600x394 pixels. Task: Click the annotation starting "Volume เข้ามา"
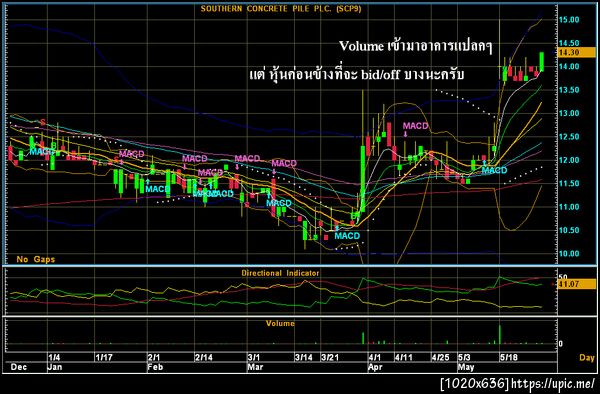(x=415, y=46)
